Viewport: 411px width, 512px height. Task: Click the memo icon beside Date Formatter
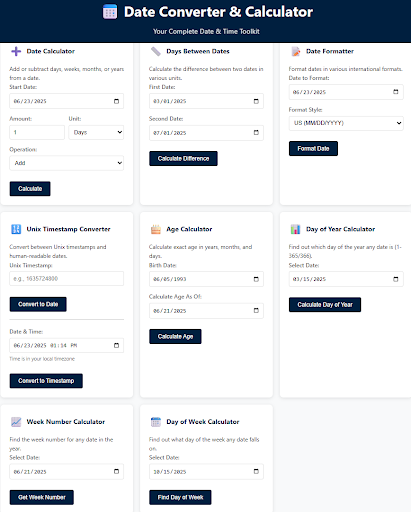point(295,51)
